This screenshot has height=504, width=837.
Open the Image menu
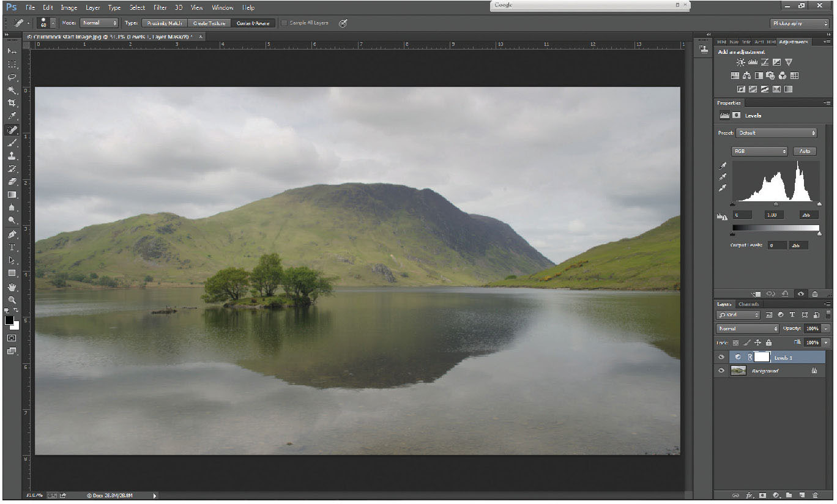[69, 7]
